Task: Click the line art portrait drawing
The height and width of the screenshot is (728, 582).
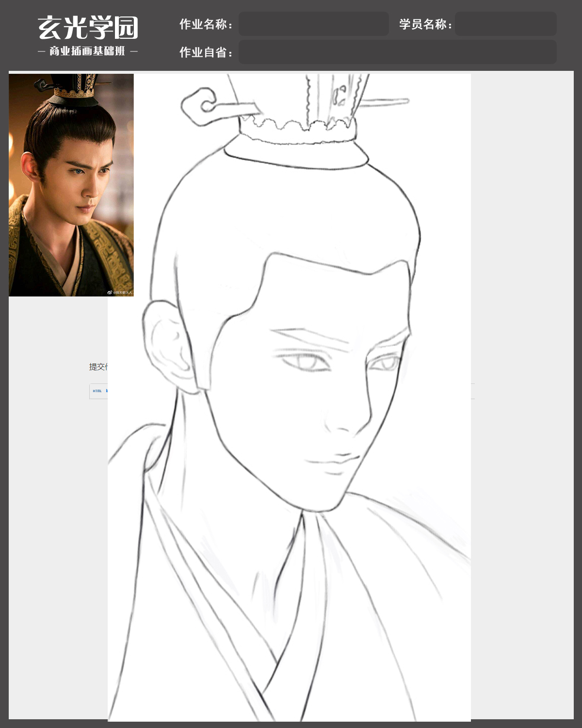Action: coord(289,397)
